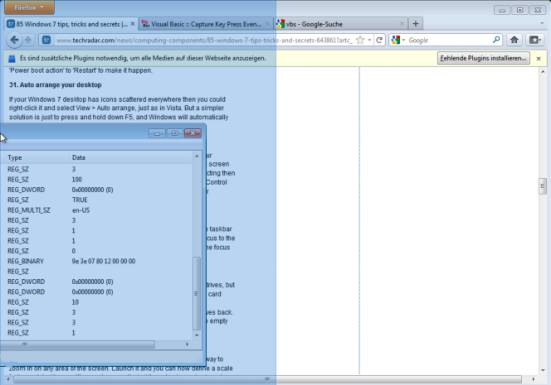The height and width of the screenshot is (385, 551).
Task: Click registry list scrollbar up arrow
Action: click(x=196, y=156)
